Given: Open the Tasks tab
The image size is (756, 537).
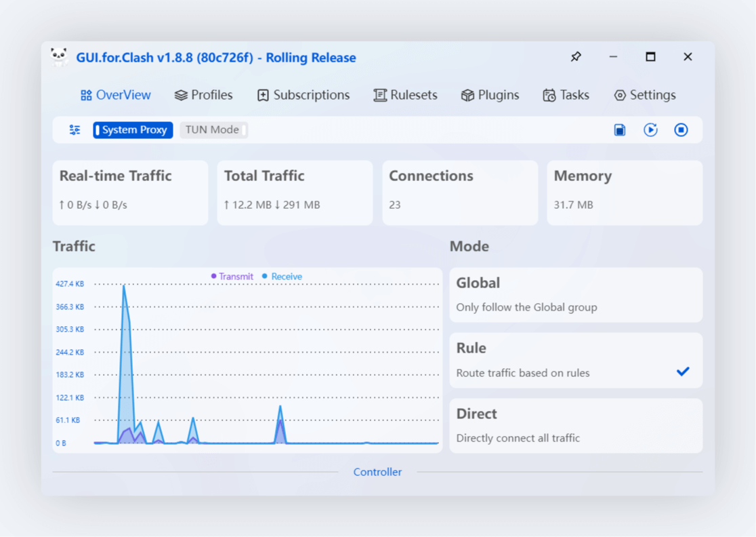Looking at the screenshot, I should coord(566,95).
